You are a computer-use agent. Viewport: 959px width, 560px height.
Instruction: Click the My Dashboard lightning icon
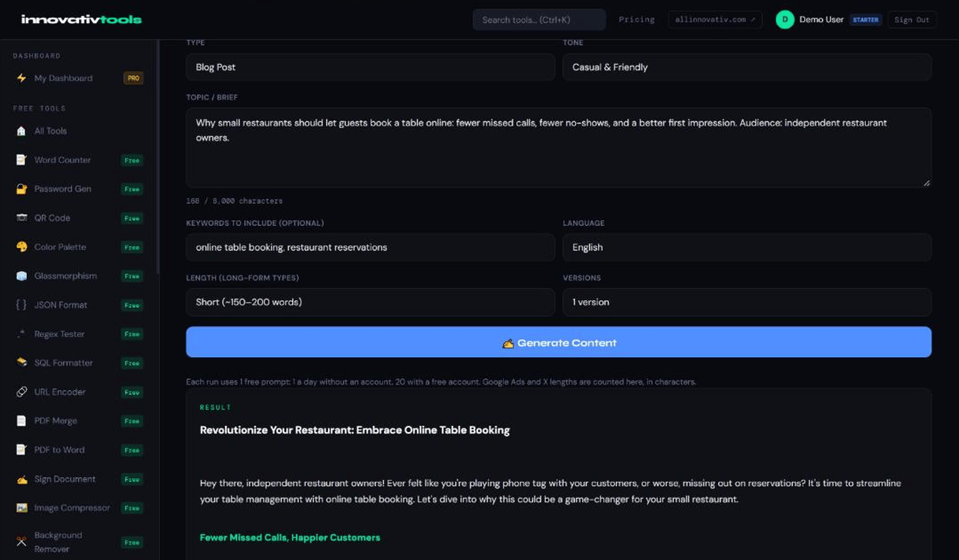(x=21, y=78)
